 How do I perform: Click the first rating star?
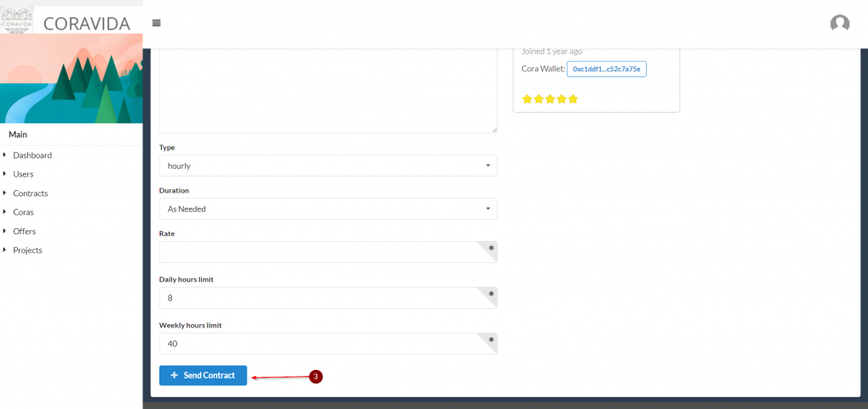(526, 99)
